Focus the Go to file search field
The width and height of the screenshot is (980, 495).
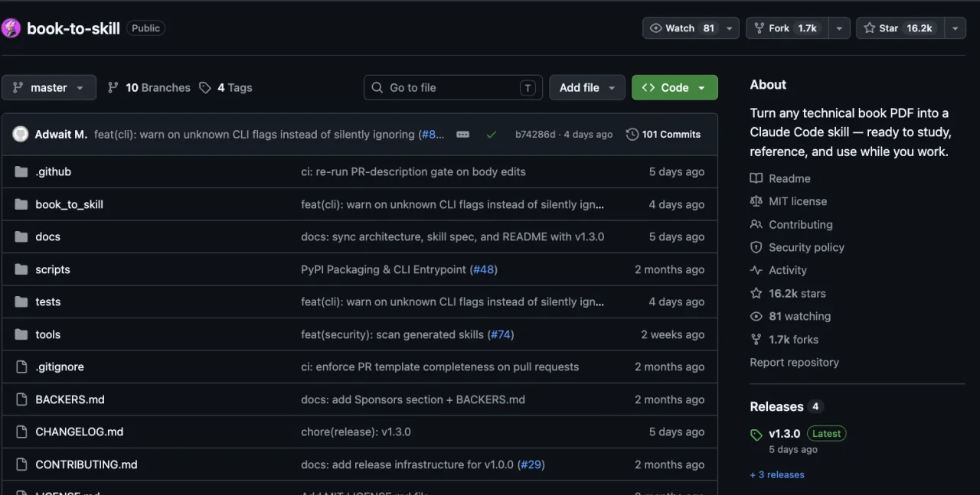pos(453,88)
